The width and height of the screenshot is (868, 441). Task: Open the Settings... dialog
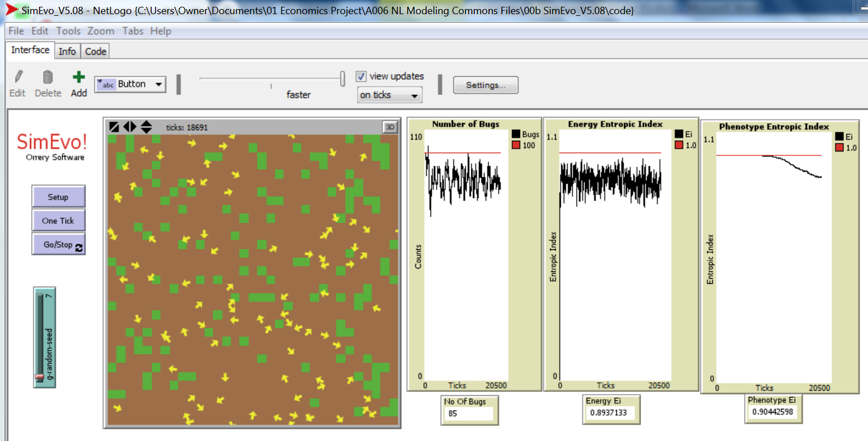(485, 85)
